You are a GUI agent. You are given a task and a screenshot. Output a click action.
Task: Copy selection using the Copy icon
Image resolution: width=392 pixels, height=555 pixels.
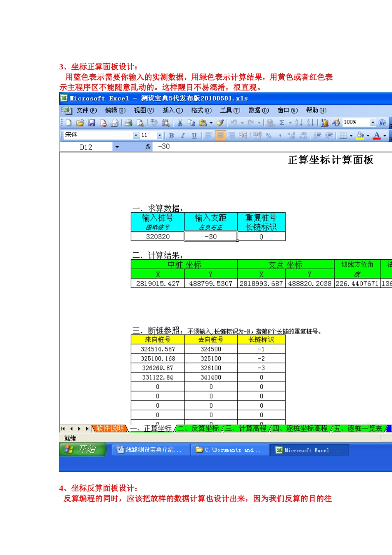[191, 123]
